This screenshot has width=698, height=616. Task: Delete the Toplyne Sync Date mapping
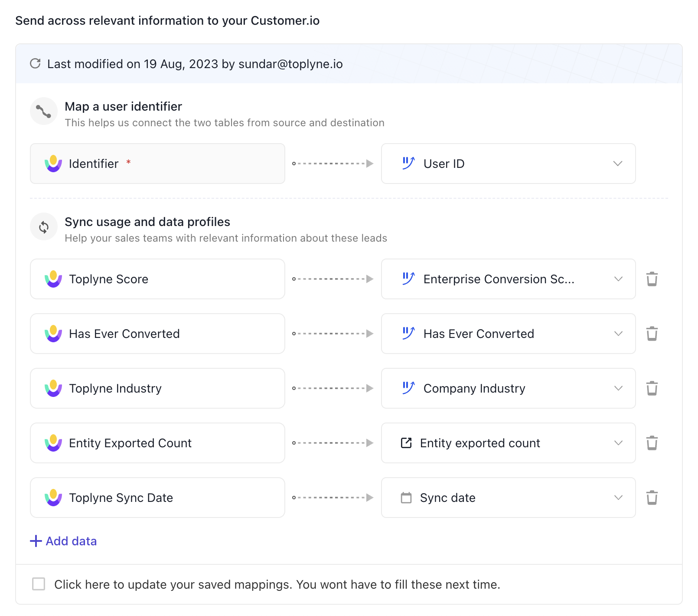click(652, 498)
